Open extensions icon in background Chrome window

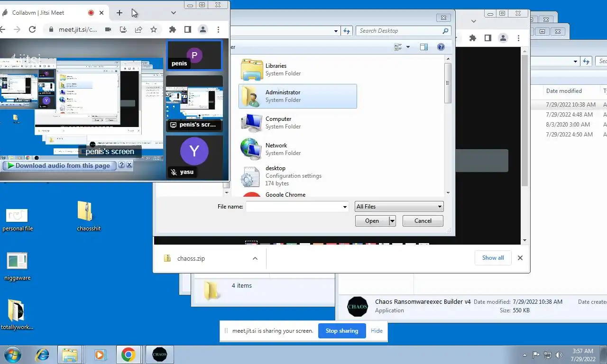tap(472, 38)
